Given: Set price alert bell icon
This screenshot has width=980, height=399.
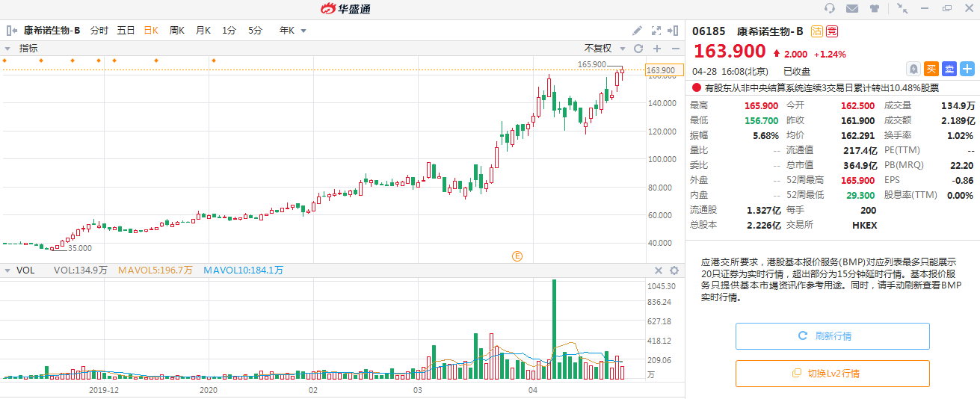Looking at the screenshot, I should coord(913,69).
